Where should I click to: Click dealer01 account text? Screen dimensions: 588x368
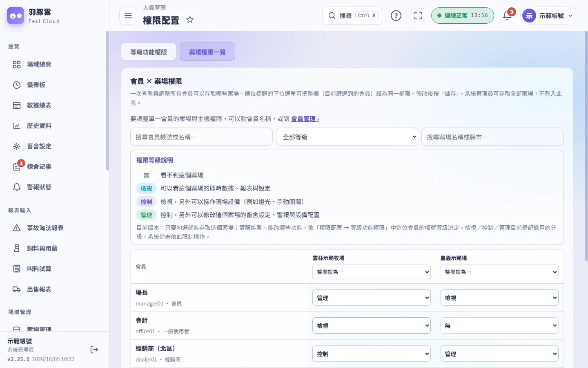(146, 360)
